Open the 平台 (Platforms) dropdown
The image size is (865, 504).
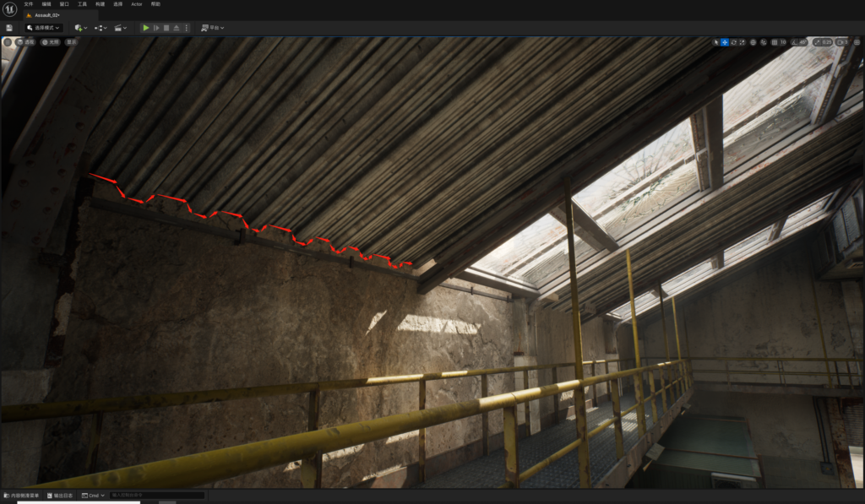coord(212,28)
